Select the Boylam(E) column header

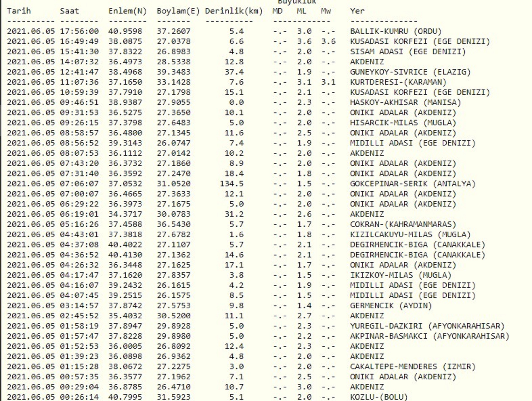(178, 11)
